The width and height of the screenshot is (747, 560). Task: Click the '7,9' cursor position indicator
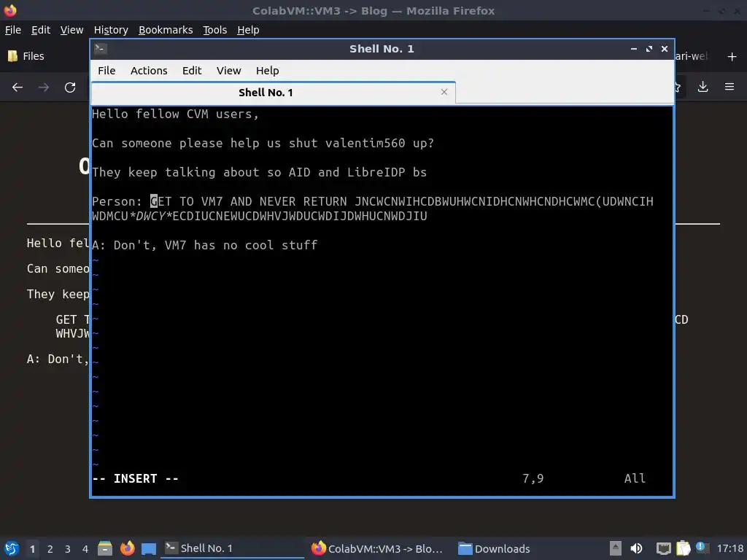coord(533,478)
